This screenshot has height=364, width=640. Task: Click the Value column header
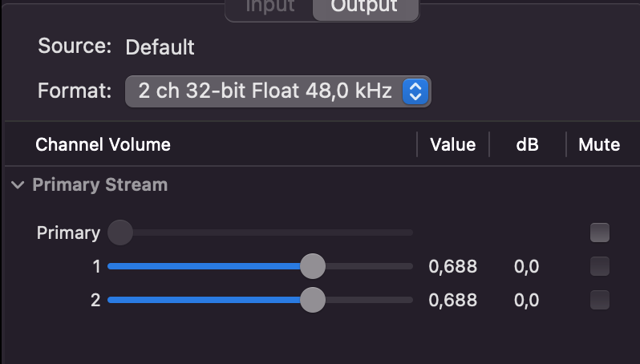(x=452, y=145)
